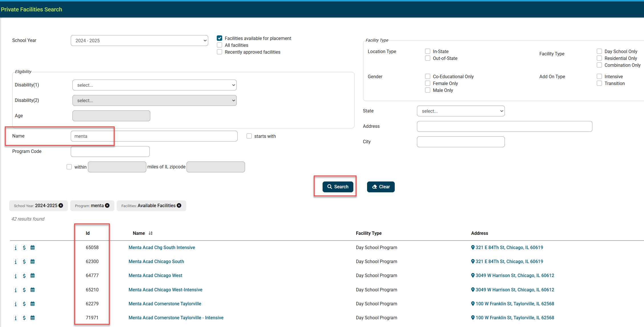Open the Disability(2) dropdown
The height and width of the screenshot is (327, 644).
tap(155, 100)
